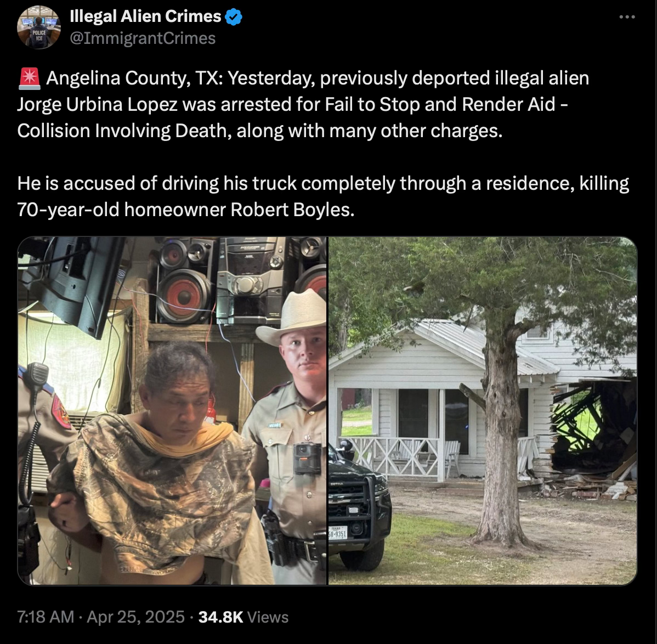The image size is (657, 644).
Task: Visit the @ImmigrantCrimes handle link
Action: click(x=143, y=38)
